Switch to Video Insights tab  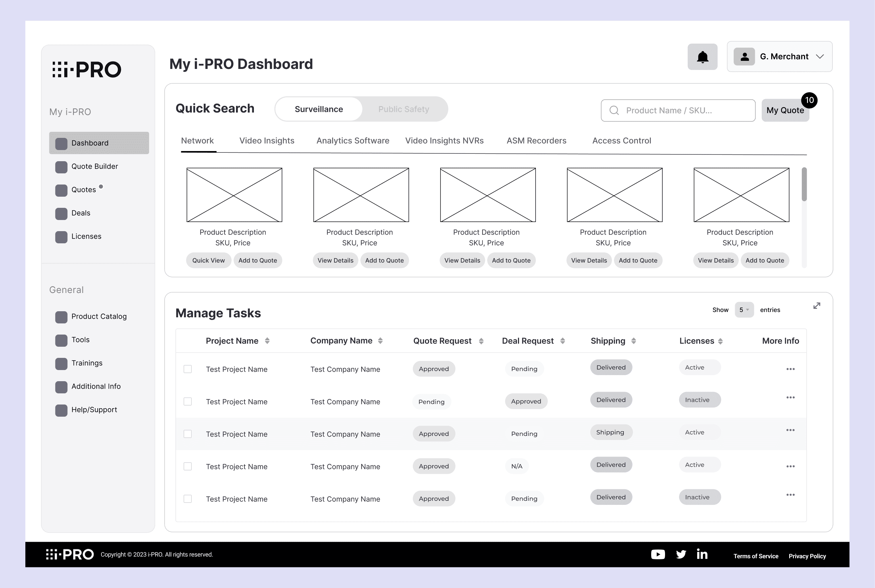[266, 141]
